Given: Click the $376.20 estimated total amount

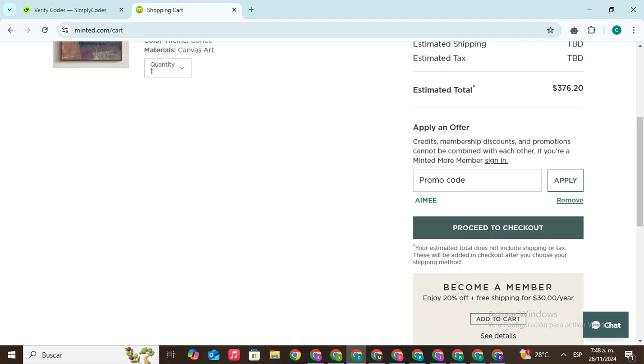Looking at the screenshot, I should pyautogui.click(x=568, y=88).
